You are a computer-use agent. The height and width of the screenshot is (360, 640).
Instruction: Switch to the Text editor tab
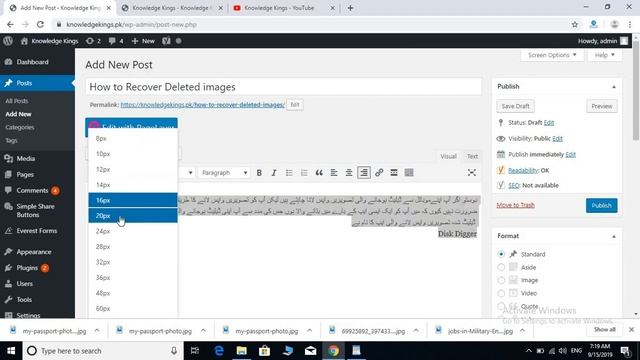472,156
